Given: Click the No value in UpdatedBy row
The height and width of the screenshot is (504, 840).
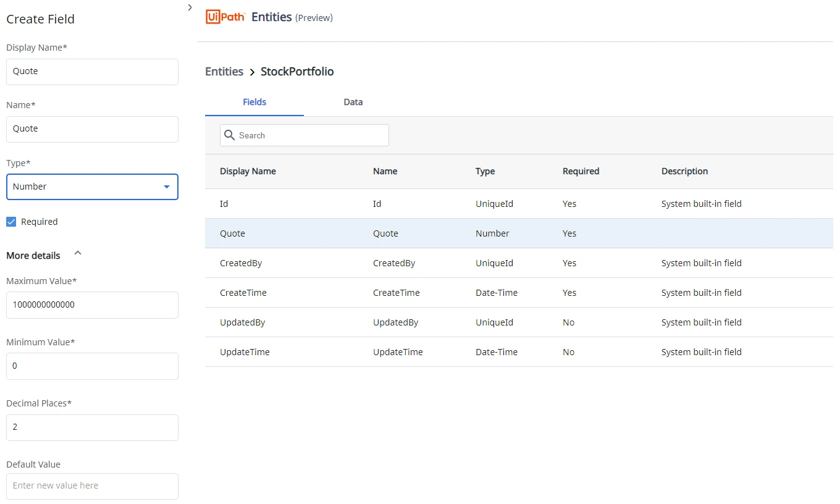Looking at the screenshot, I should 568,322.
